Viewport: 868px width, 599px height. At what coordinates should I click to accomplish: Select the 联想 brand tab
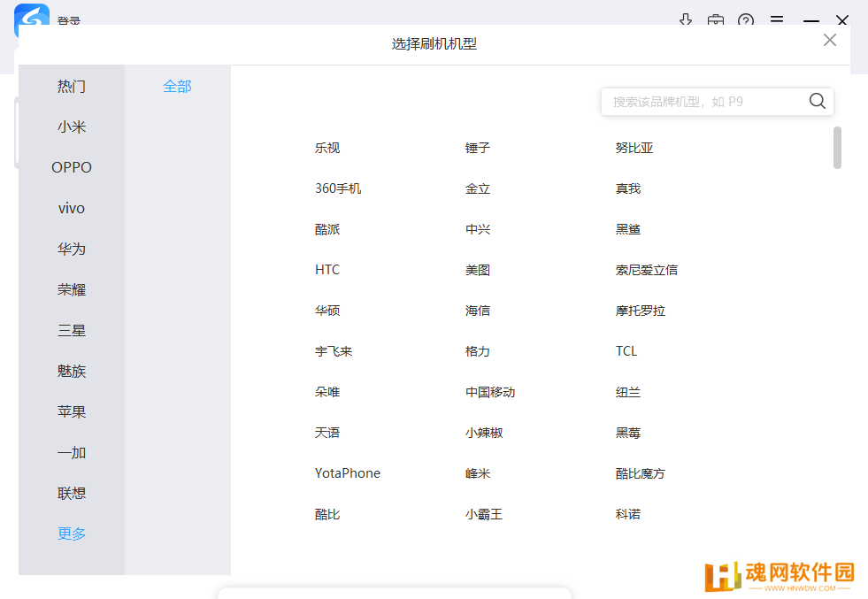(72, 493)
